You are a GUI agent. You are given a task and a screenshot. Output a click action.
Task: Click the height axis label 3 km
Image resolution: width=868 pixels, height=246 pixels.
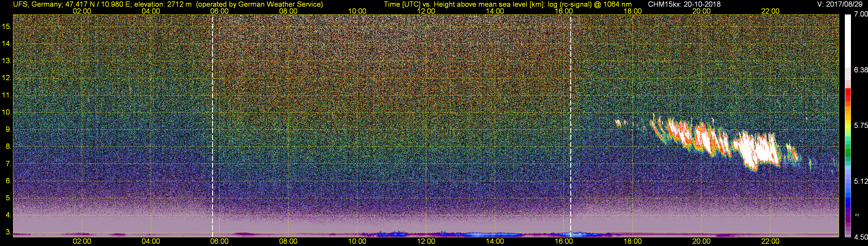8,232
